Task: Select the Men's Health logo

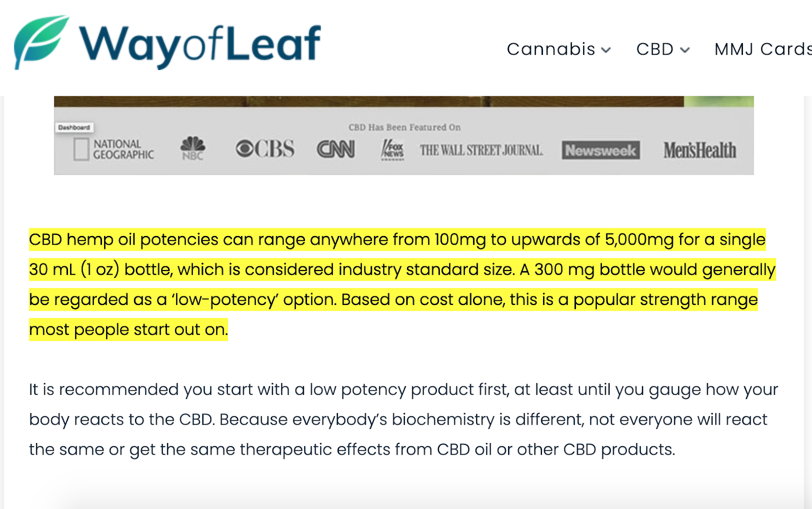Action: click(x=700, y=149)
